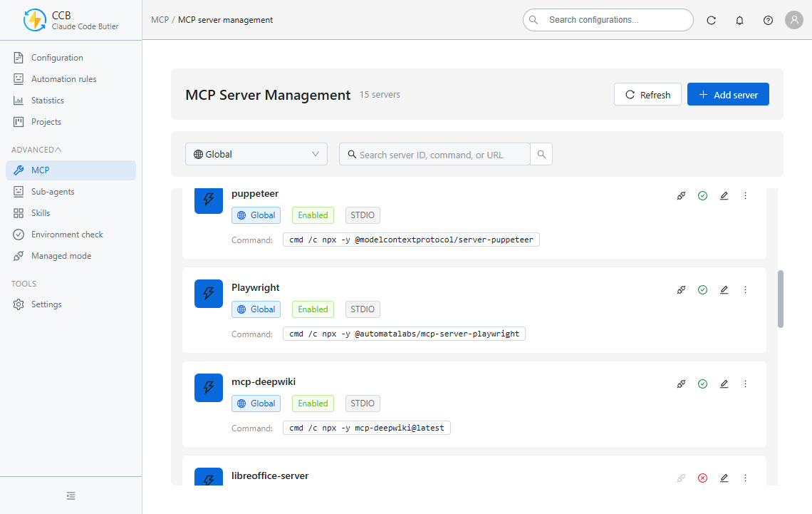Screen dimensions: 812x514
Task: Collapse the ADVANCED sidebar group
Action: point(36,150)
